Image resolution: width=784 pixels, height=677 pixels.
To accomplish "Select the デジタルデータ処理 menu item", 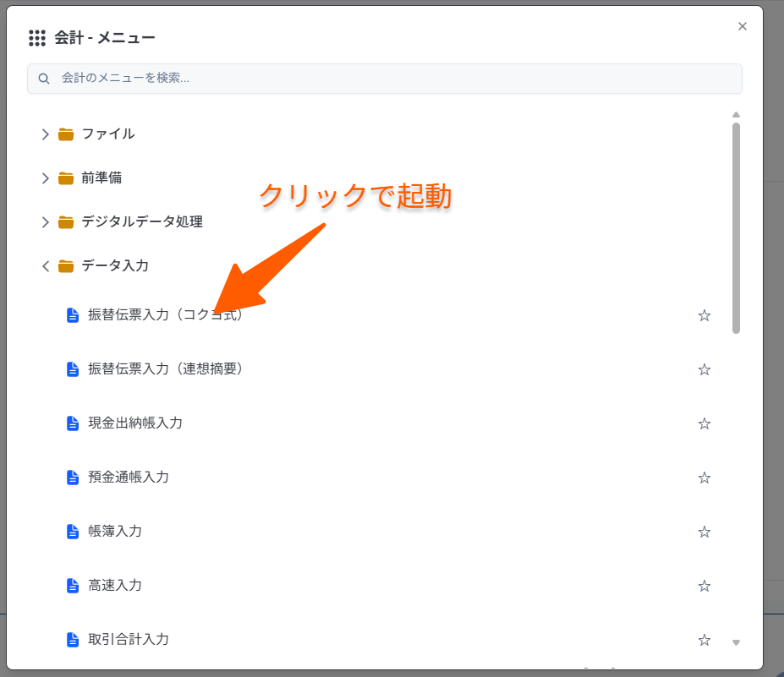I will click(140, 221).
